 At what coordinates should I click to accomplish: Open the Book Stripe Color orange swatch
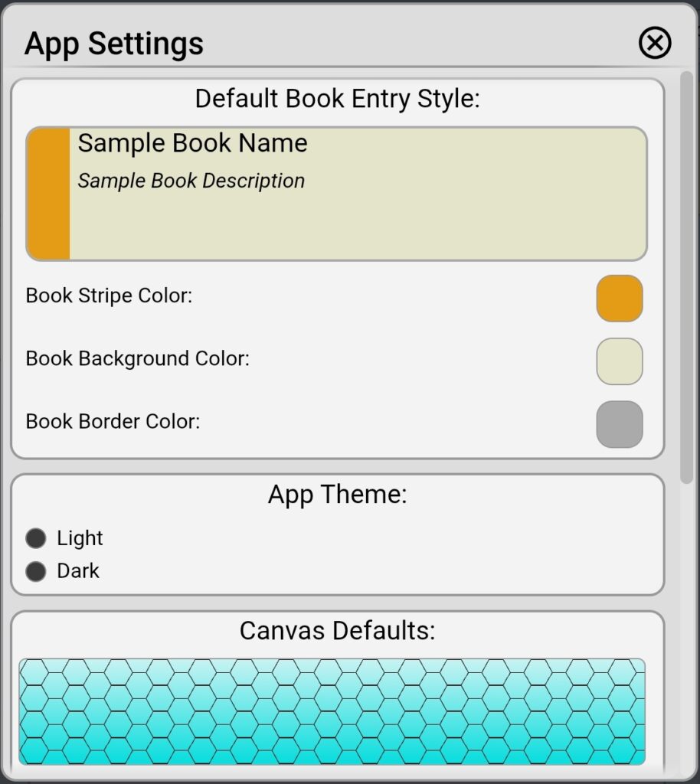pyautogui.click(x=620, y=299)
